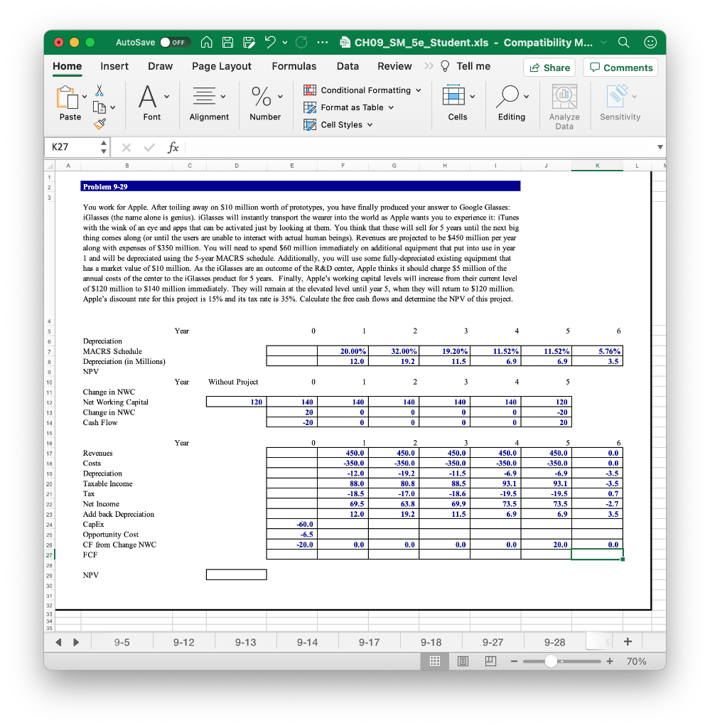The height and width of the screenshot is (728, 710).
Task: Click the Comments button
Action: point(621,68)
